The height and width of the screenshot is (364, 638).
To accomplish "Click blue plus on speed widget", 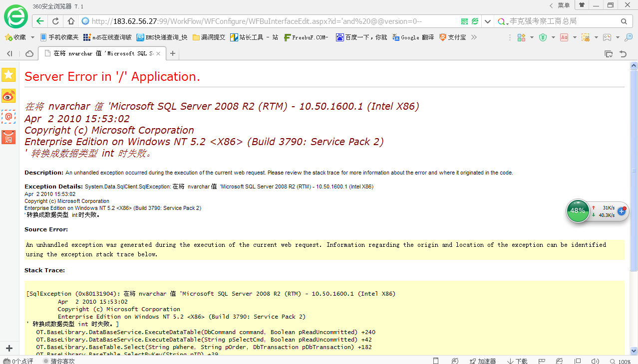I will coord(622,211).
